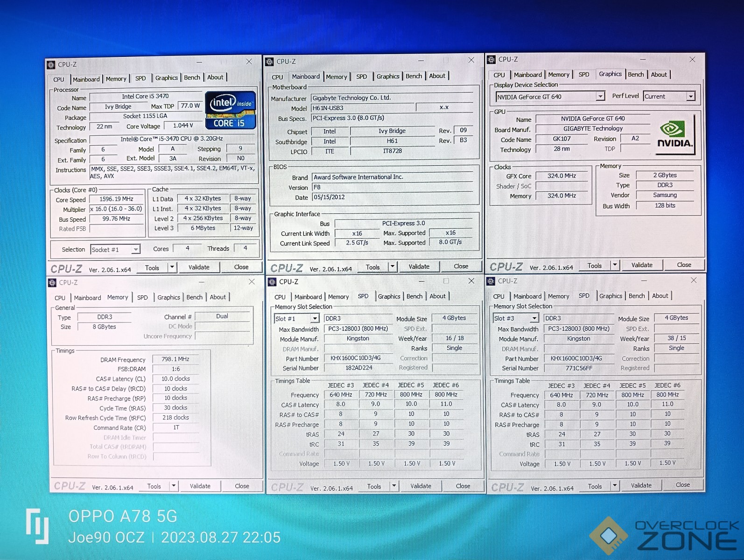Minimize the Gigabyte motherboard CPU-Z window
744x560 pixels.
tap(421, 61)
